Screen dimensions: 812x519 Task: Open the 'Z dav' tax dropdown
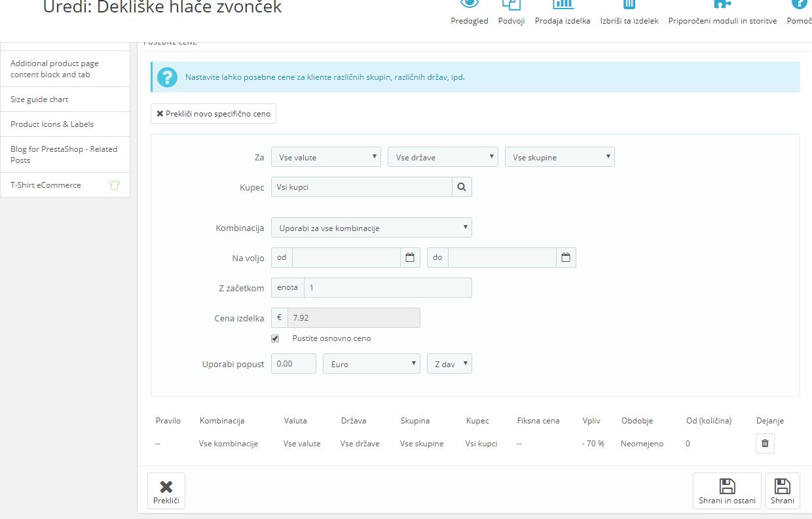pyautogui.click(x=449, y=364)
